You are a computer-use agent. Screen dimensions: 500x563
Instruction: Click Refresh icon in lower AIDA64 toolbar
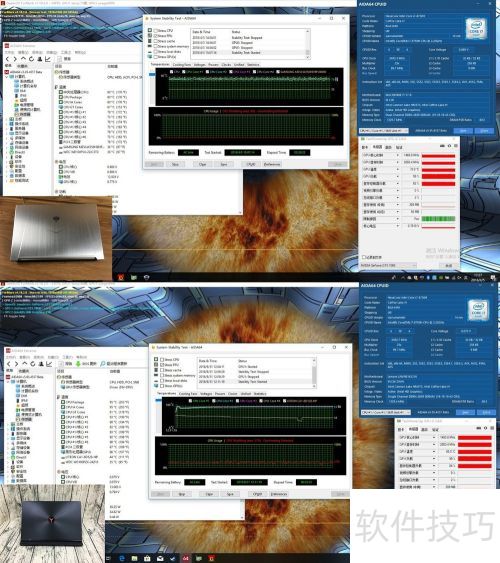[33, 364]
